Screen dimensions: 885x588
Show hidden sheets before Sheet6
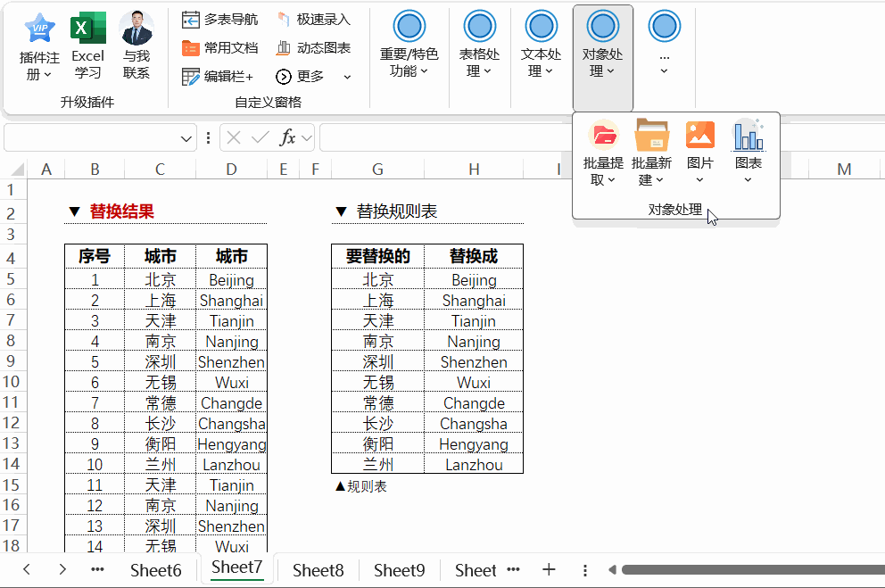[x=97, y=569]
